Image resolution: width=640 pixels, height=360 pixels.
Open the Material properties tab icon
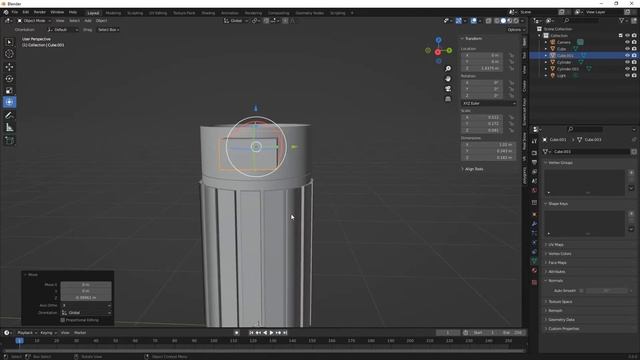tap(534, 270)
